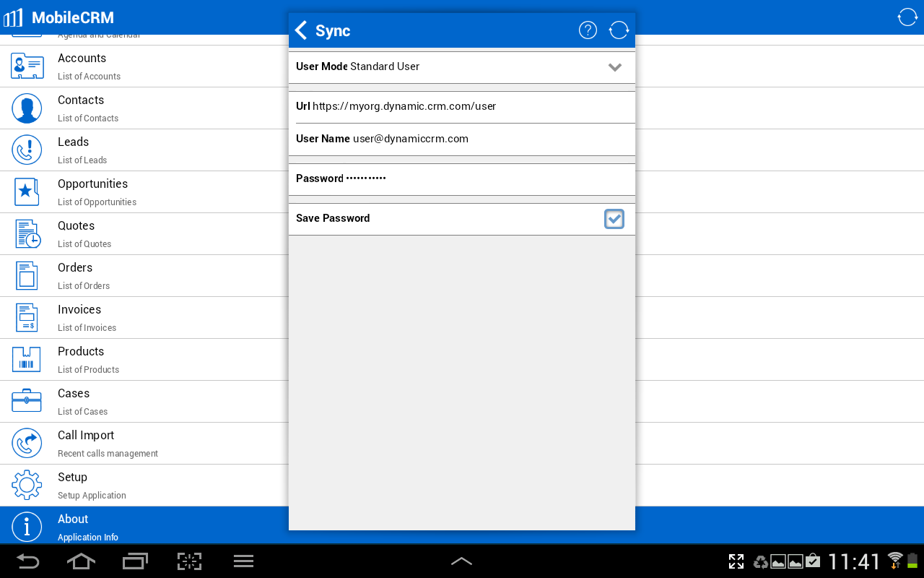
Task: Click the Leads phone icon
Action: pos(27,150)
